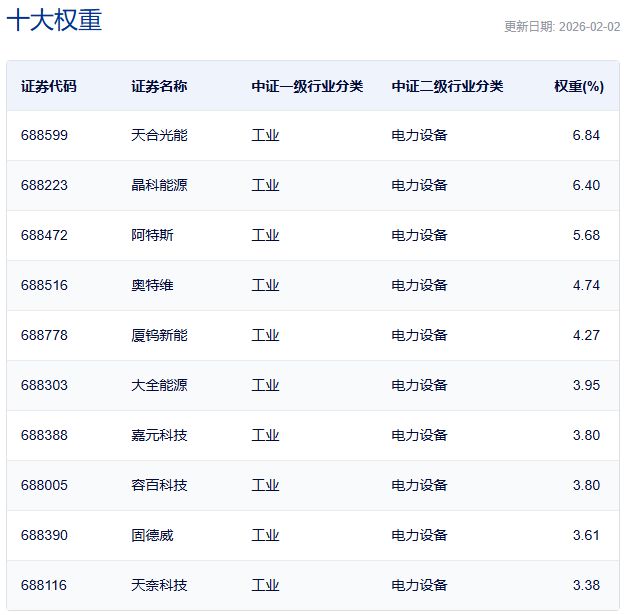This screenshot has height=615, width=626.
Task: Click security code 688388
Action: click(44, 435)
